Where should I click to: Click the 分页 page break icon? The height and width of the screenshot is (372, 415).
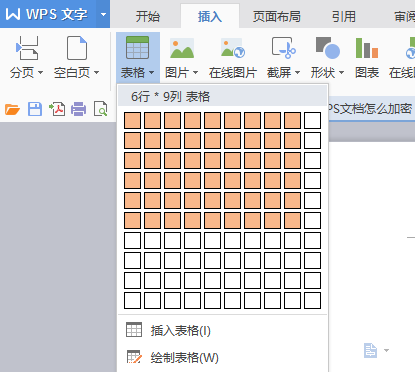pyautogui.click(x=27, y=48)
